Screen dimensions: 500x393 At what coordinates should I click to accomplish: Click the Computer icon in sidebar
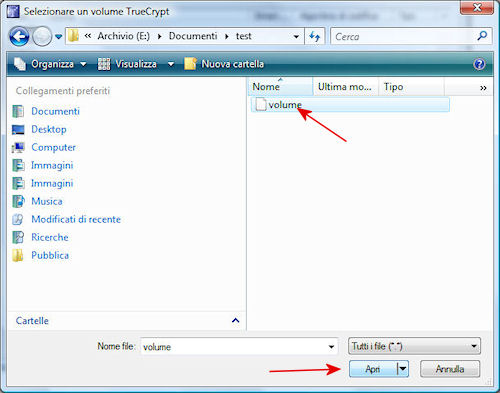(18, 147)
